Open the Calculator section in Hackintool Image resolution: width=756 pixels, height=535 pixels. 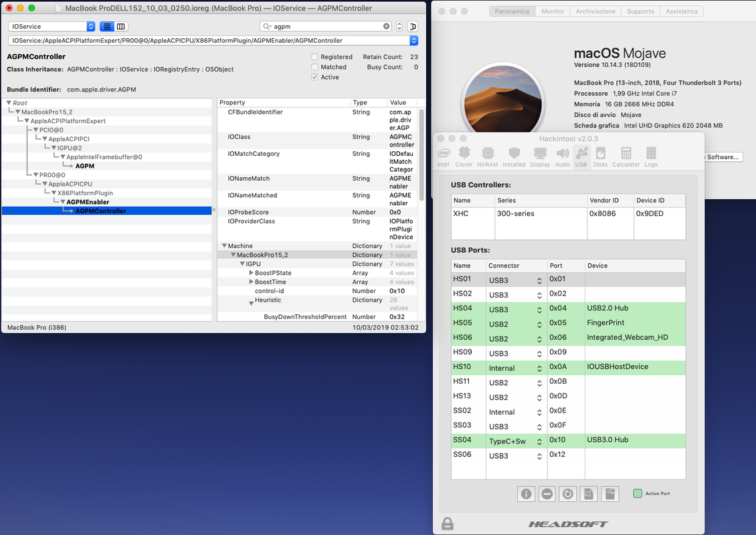(x=626, y=157)
